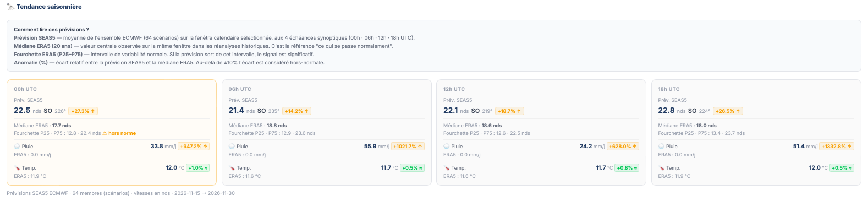Click the "Prévisions SEAS5 ECMWF" footer note
The image size is (868, 200).
(120, 193)
